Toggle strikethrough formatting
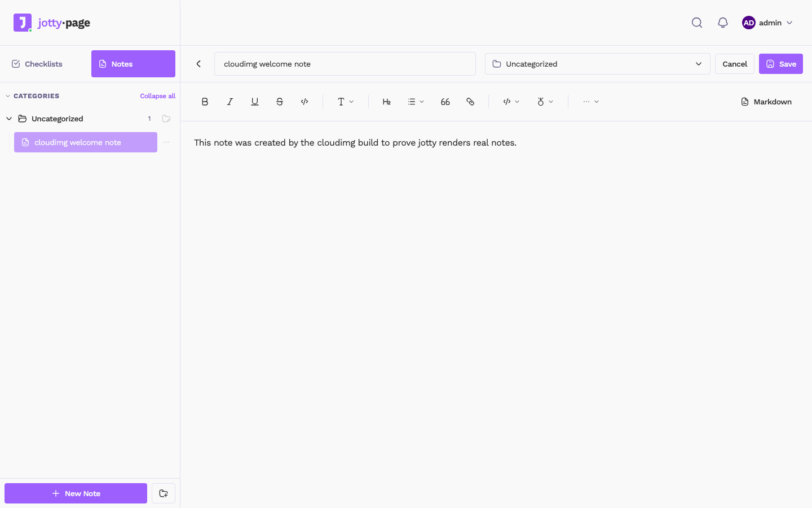Viewport: 812px width, 508px height. click(280, 102)
